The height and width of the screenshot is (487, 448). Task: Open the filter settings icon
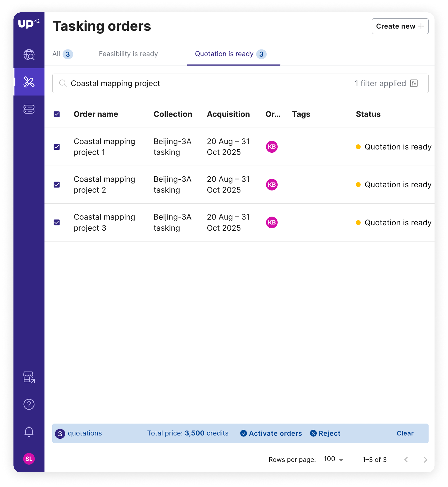[414, 83]
